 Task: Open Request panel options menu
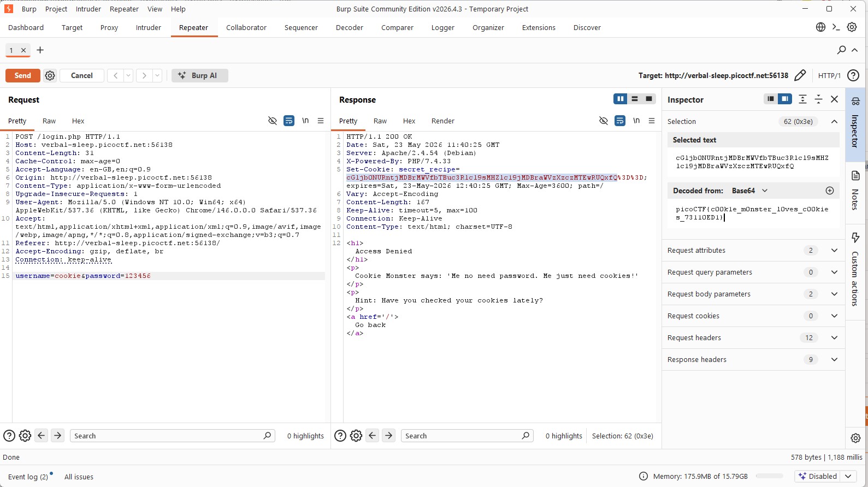click(x=321, y=121)
